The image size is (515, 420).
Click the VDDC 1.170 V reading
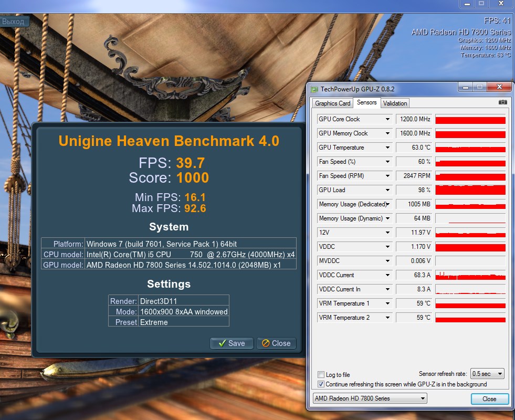(415, 247)
